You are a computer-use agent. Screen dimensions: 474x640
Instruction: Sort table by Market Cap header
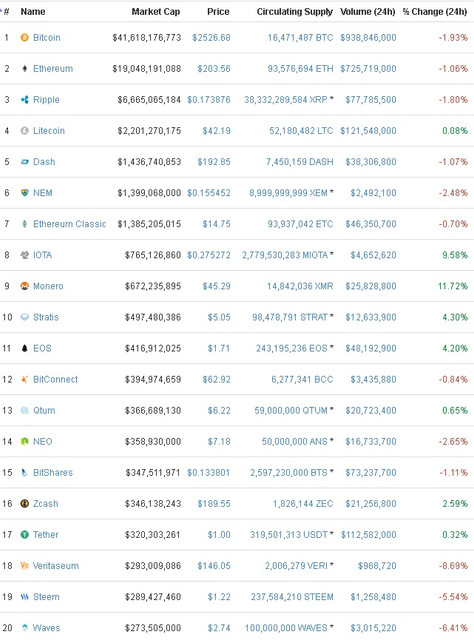click(156, 12)
